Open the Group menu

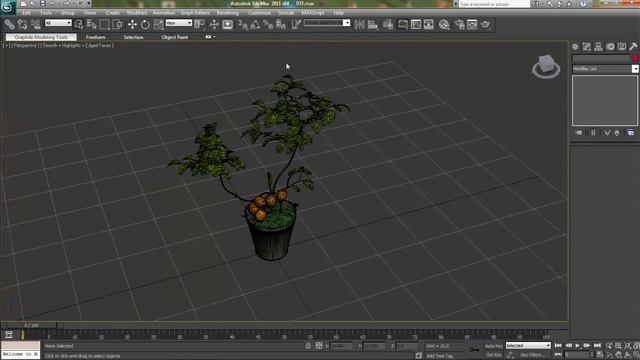pos(68,13)
